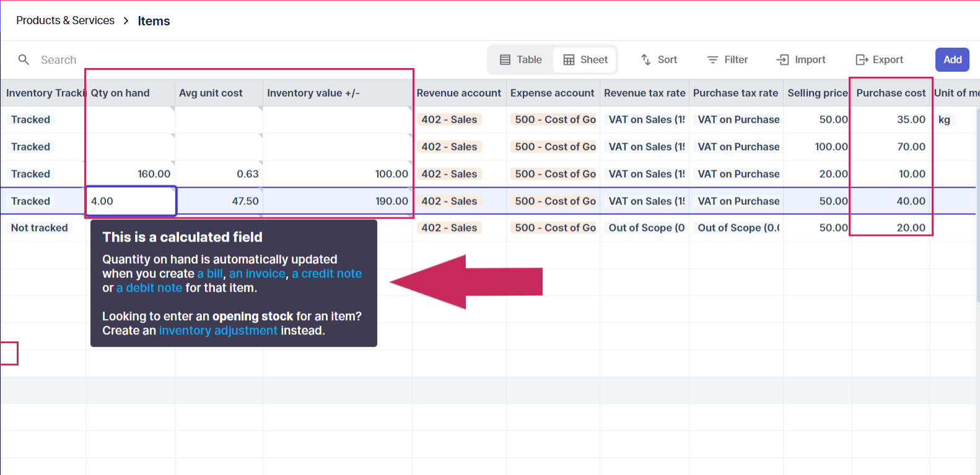Click the Items breadcrumb
980x475 pixels.
(x=154, y=21)
